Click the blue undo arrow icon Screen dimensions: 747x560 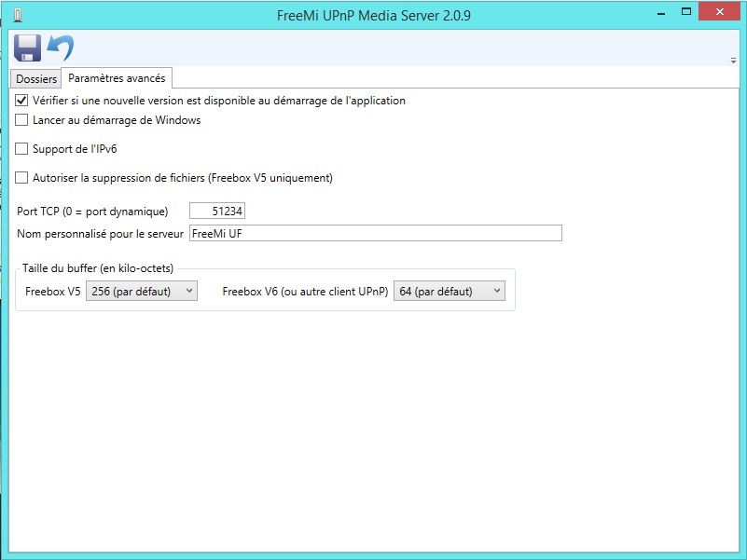coord(61,48)
